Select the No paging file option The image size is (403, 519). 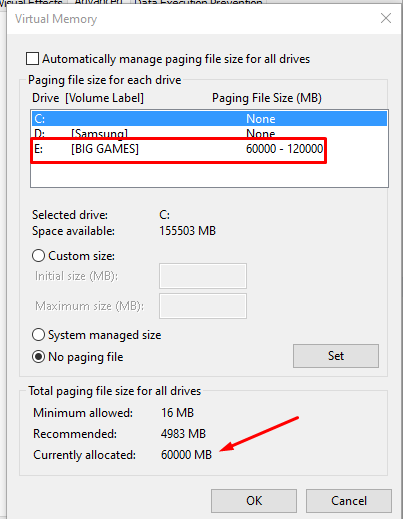pos(38,357)
